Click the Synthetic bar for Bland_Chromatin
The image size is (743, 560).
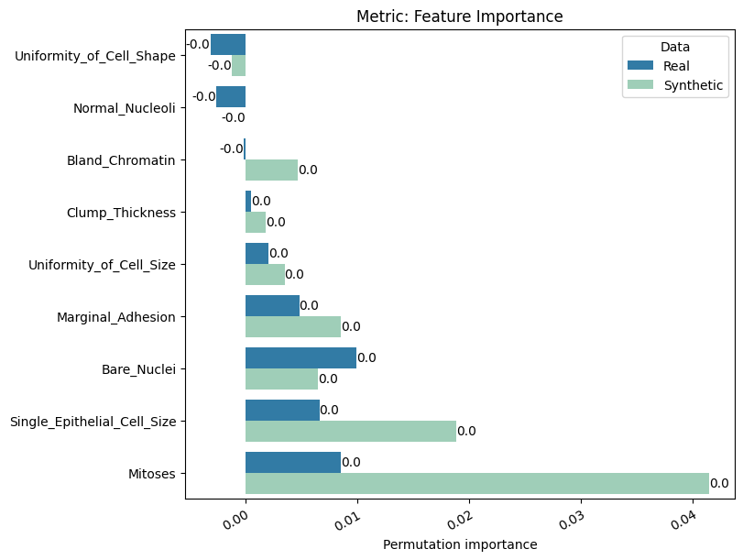coord(271,170)
